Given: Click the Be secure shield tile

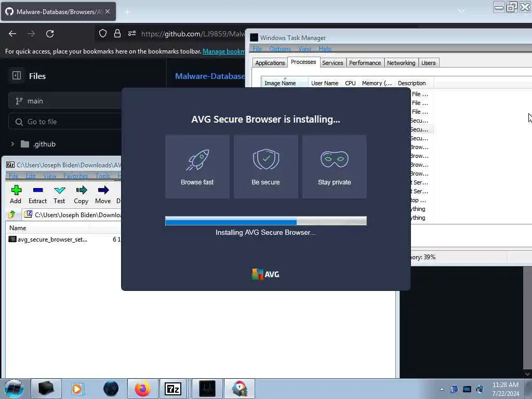Looking at the screenshot, I should (x=265, y=167).
